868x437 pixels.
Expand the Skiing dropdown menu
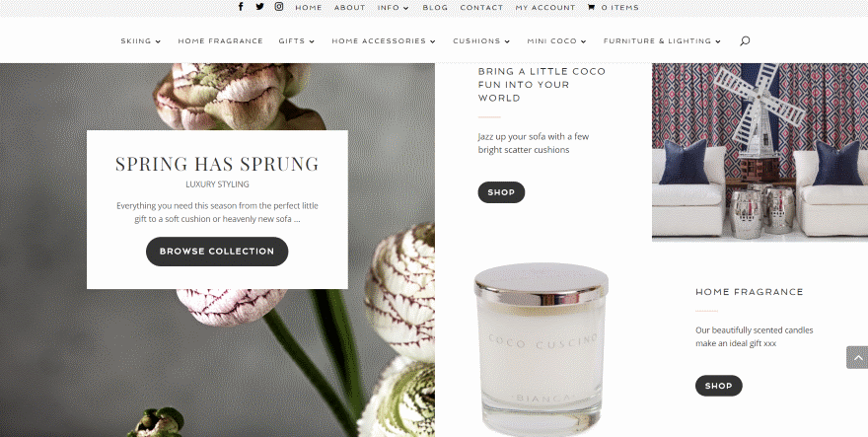141,41
